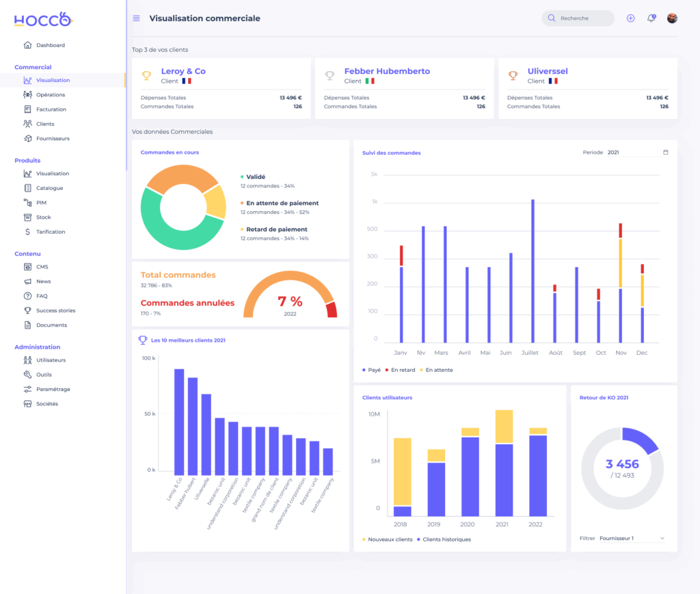Open Facturation in the sidebar
Viewport: 700px width, 594px height.
click(51, 109)
